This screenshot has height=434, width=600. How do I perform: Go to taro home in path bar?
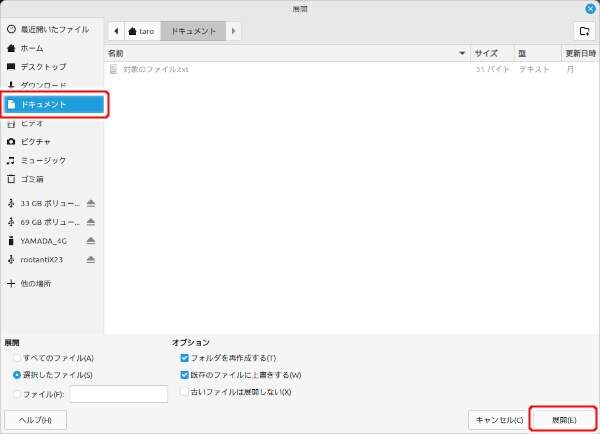(142, 31)
